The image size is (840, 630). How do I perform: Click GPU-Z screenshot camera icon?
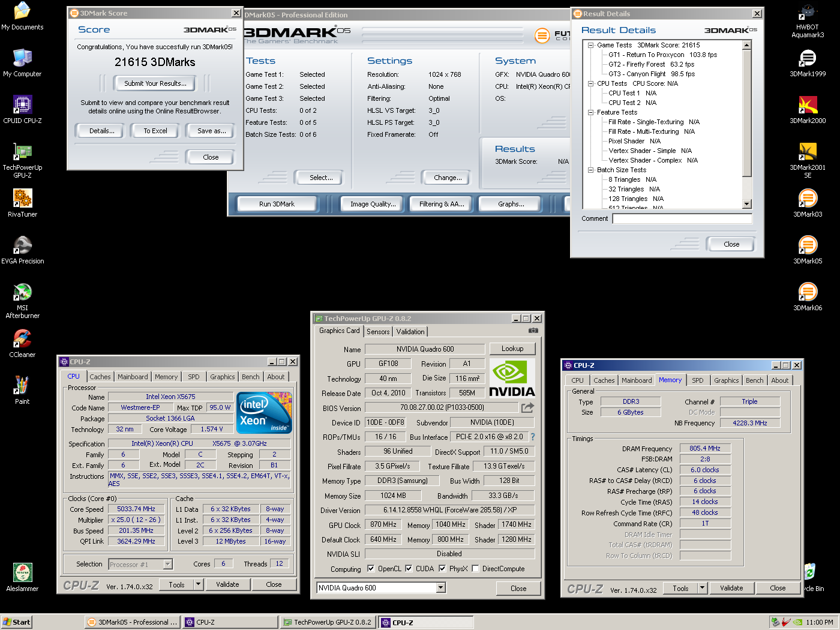pyautogui.click(x=533, y=331)
